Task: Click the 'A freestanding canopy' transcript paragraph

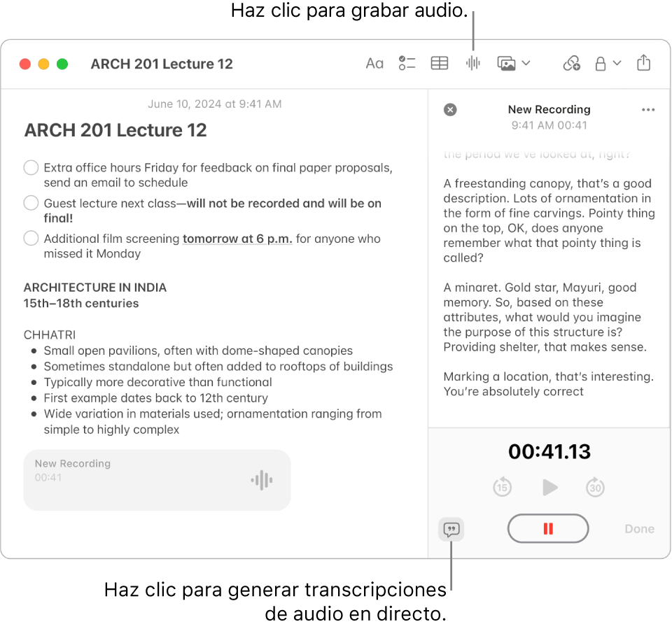Action: pos(549,220)
